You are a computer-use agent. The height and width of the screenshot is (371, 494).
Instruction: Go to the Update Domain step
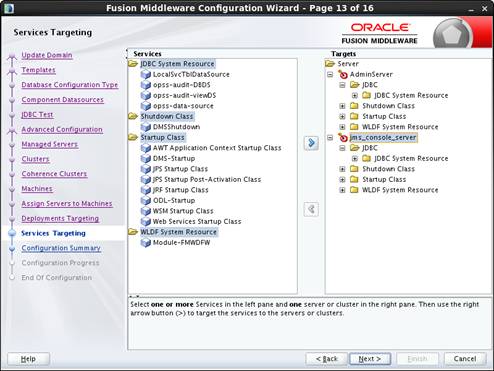pos(47,55)
